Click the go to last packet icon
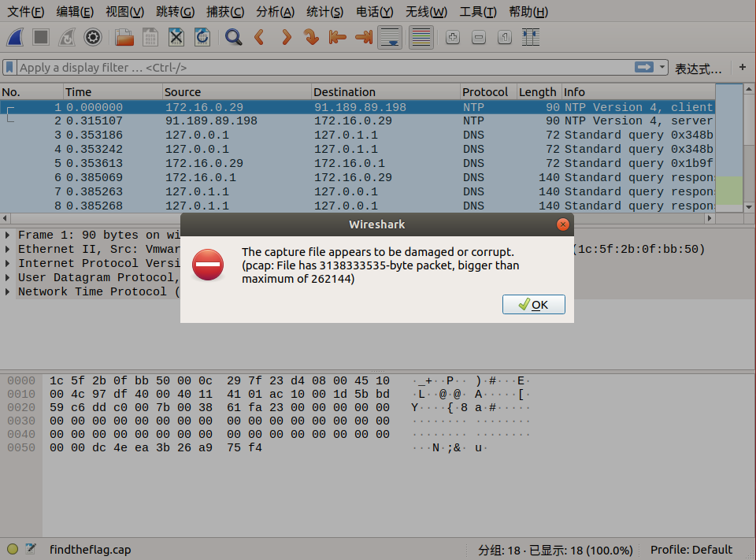This screenshot has height=560, width=756. coord(362,37)
